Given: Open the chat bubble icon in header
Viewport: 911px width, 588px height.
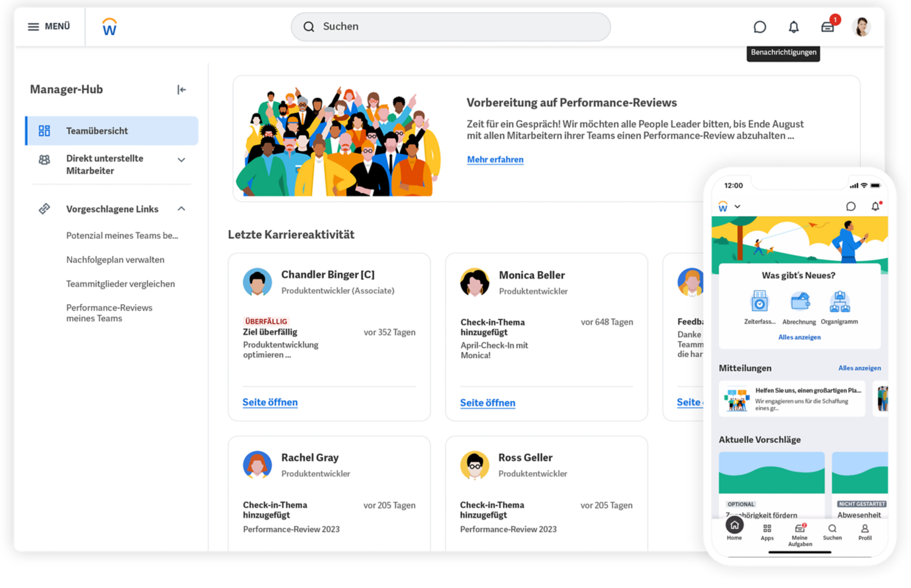Looking at the screenshot, I should pos(760,27).
